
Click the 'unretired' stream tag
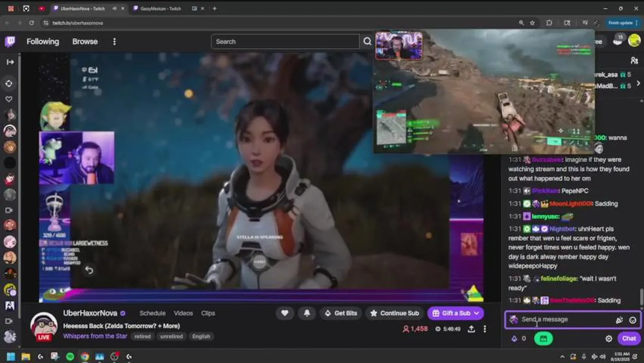coord(171,336)
